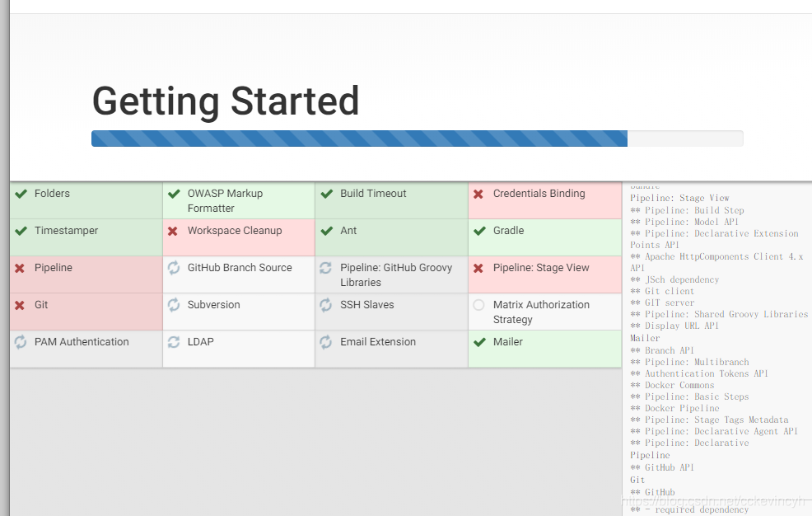812x516 pixels.
Task: Select the Workspace Cleanup plugin label
Action: coord(235,231)
